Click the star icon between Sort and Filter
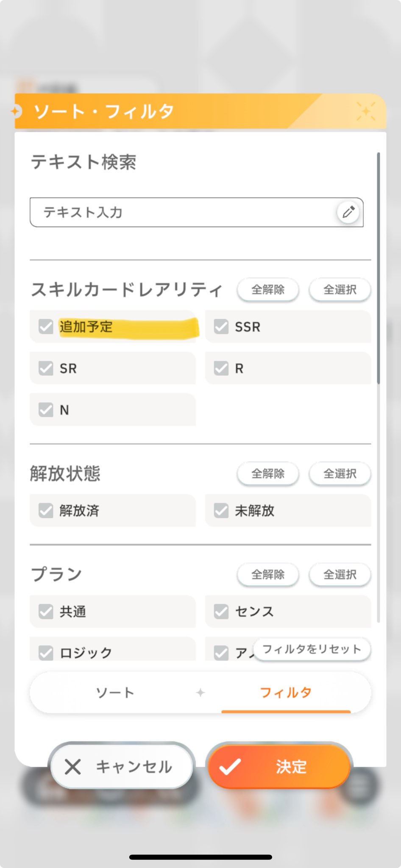Image resolution: width=401 pixels, height=868 pixels. coord(200,693)
